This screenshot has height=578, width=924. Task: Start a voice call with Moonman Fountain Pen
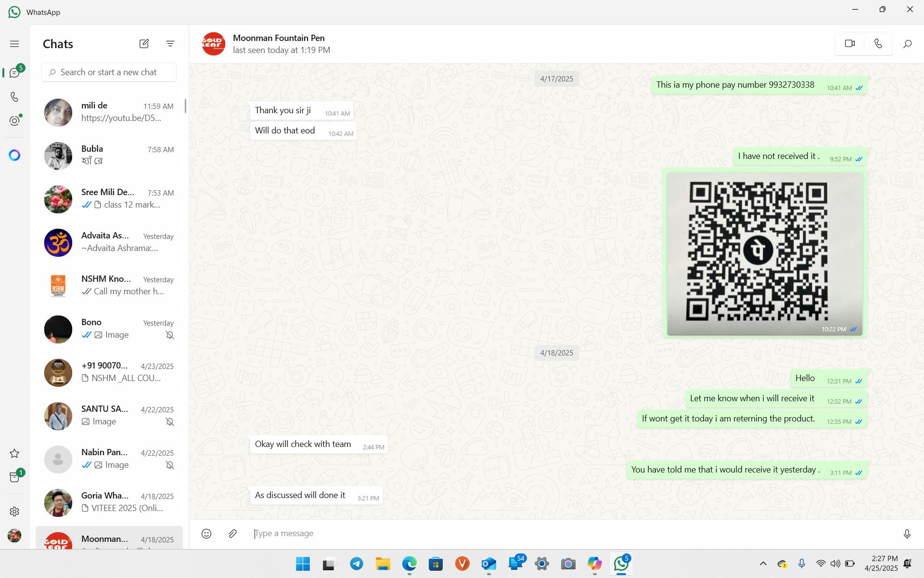878,44
